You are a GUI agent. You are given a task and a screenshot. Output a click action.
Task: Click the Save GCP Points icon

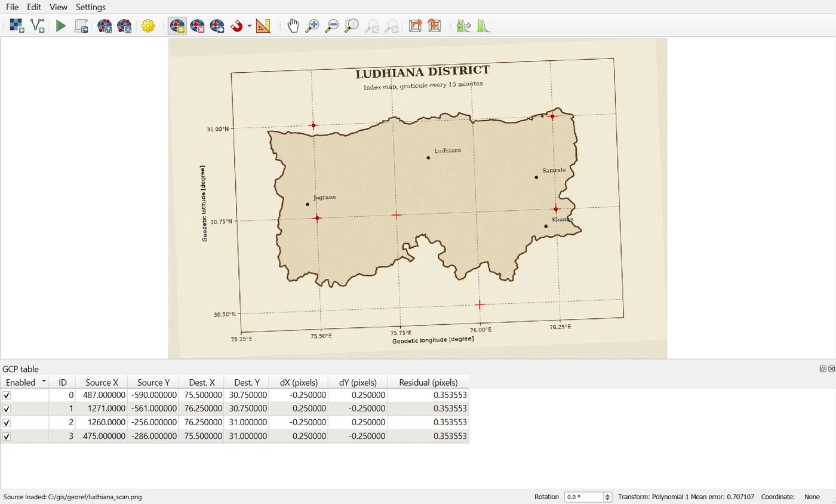125,26
